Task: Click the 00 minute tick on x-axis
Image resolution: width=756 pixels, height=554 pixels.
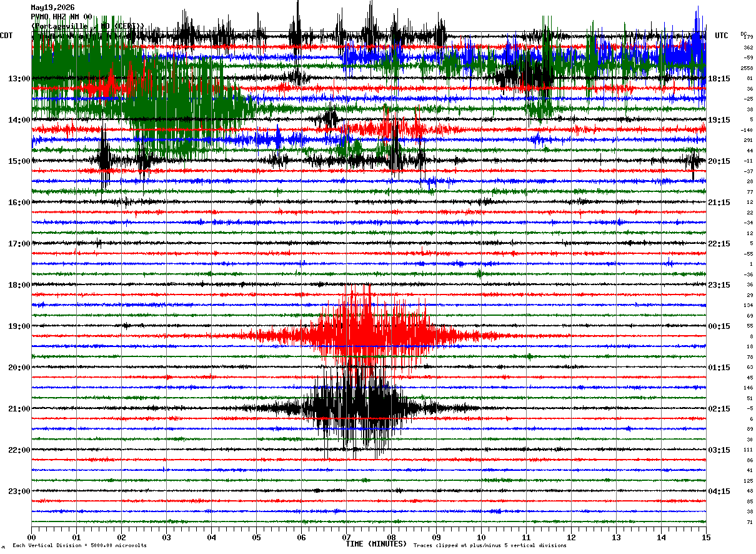Action: [x=31, y=537]
